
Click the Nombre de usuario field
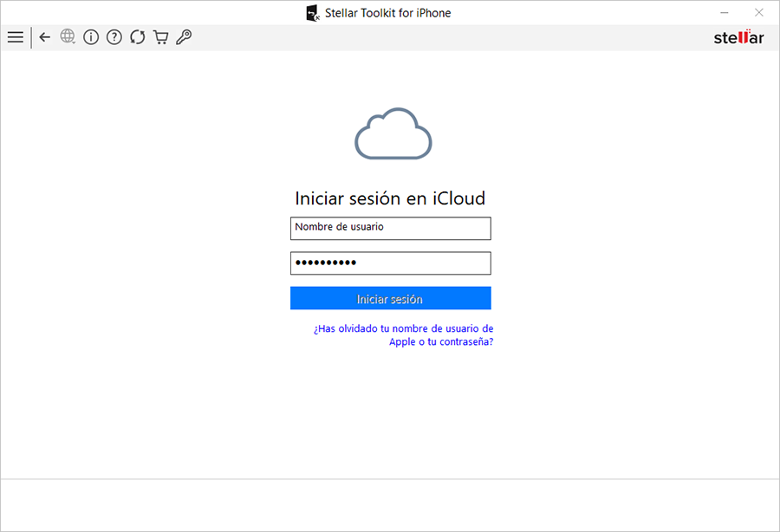click(391, 228)
